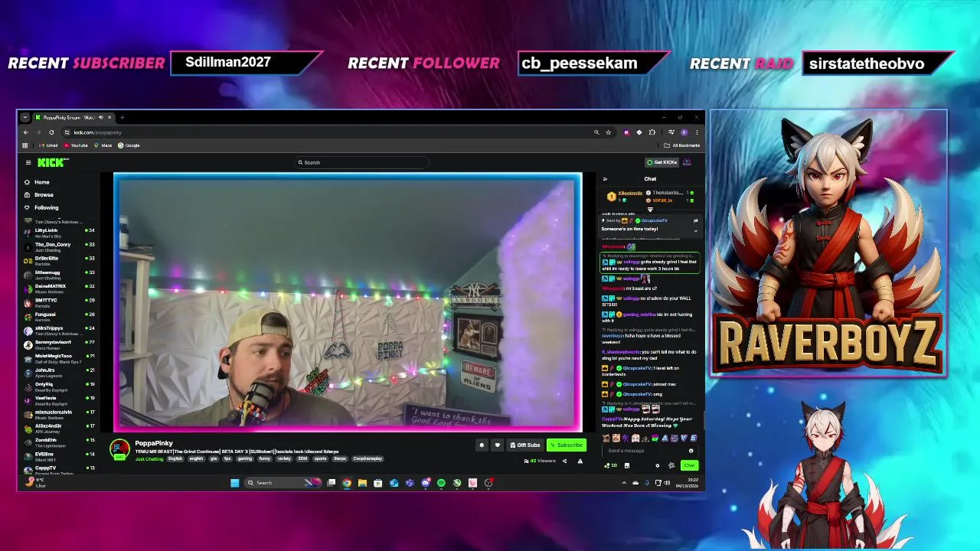Open The_Don_Conry channel in following list

point(59,246)
